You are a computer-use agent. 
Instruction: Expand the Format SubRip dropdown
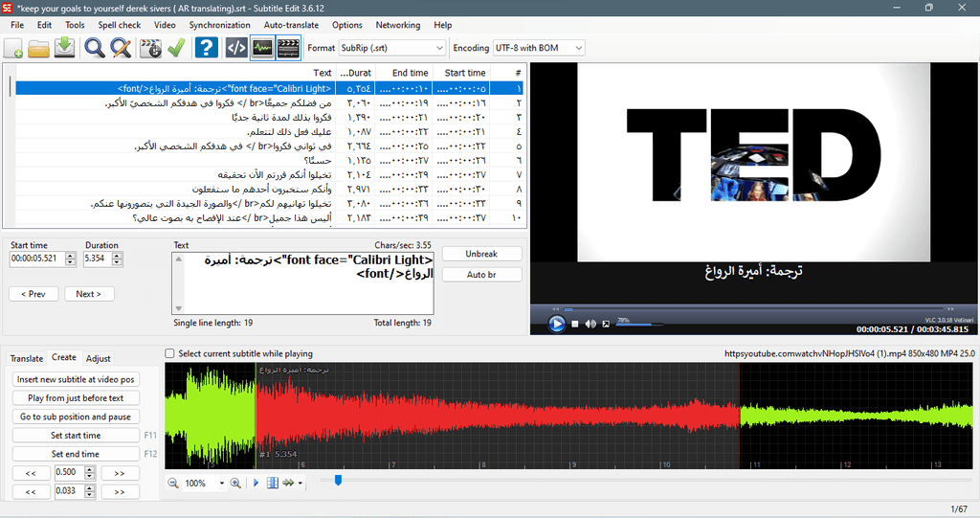391,48
